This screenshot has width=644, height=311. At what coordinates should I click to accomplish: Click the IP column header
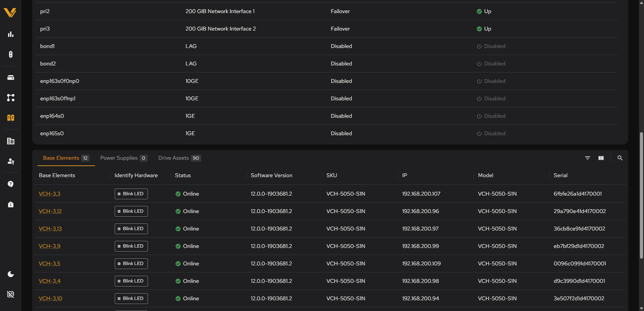point(405,175)
